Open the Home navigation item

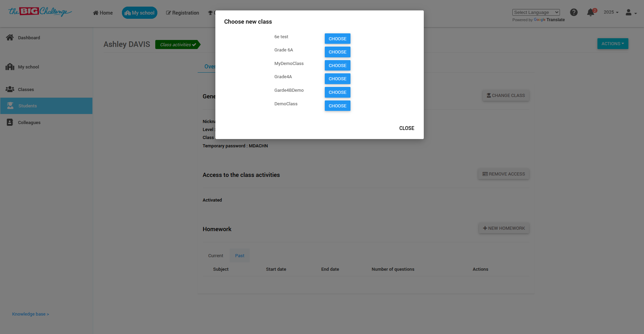103,13
